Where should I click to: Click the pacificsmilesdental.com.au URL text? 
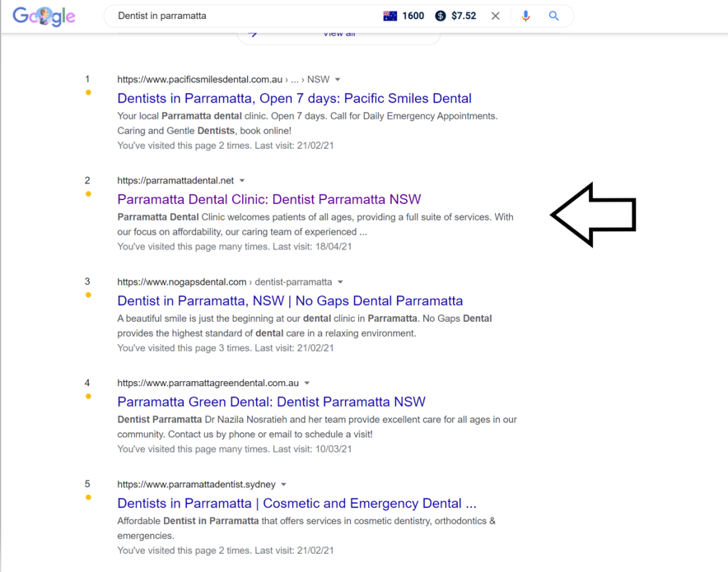click(199, 79)
